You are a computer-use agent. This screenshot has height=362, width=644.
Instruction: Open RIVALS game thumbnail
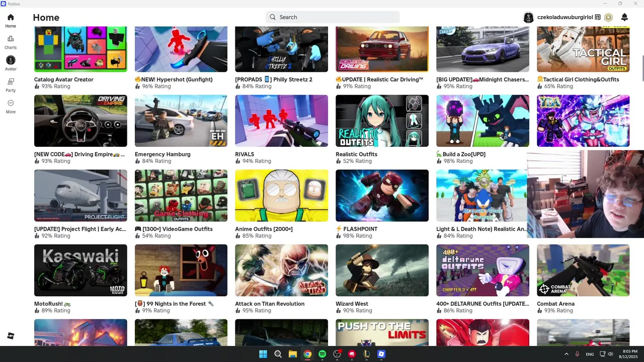282,121
